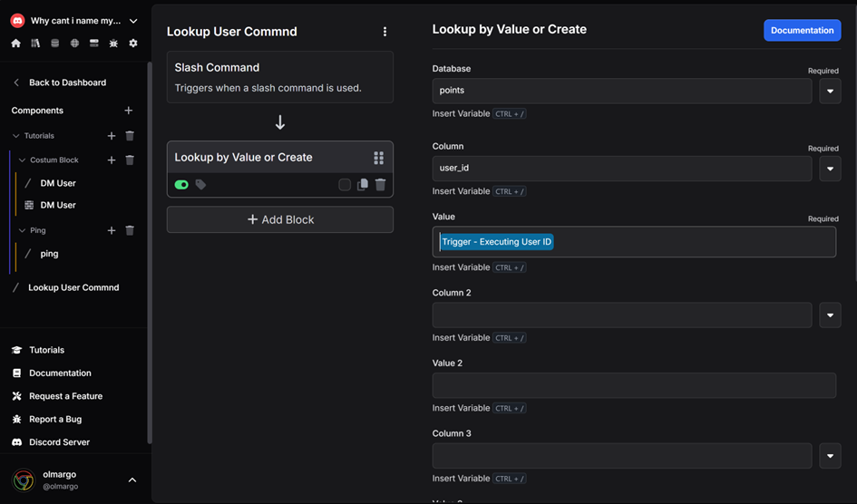Image resolution: width=857 pixels, height=504 pixels.
Task: Click the empty Column 2 input field
Action: pyautogui.click(x=622, y=315)
